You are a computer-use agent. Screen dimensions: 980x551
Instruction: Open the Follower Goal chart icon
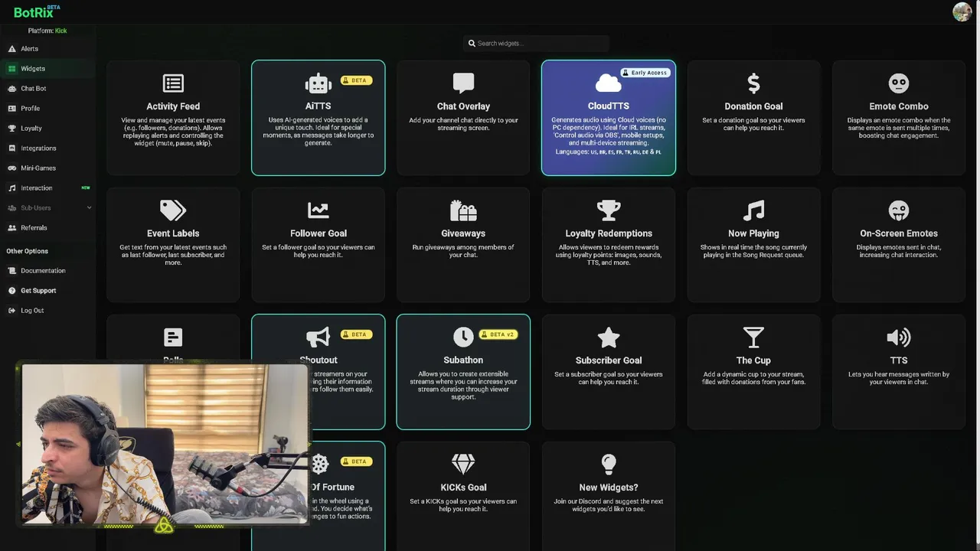pyautogui.click(x=318, y=210)
